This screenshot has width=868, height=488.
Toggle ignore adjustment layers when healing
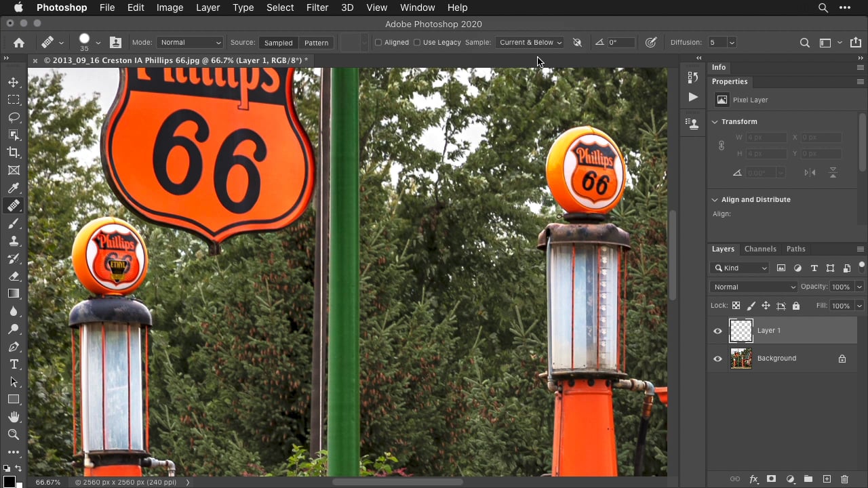coord(577,42)
